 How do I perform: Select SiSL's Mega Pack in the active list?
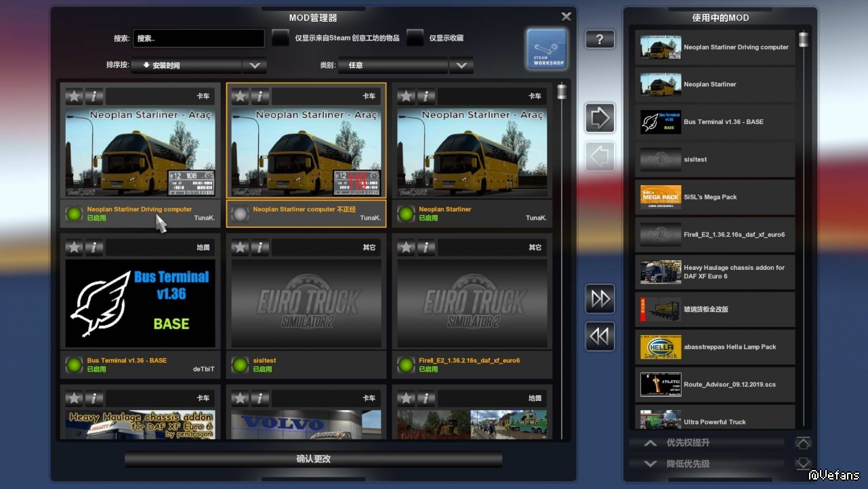pyautogui.click(x=715, y=197)
